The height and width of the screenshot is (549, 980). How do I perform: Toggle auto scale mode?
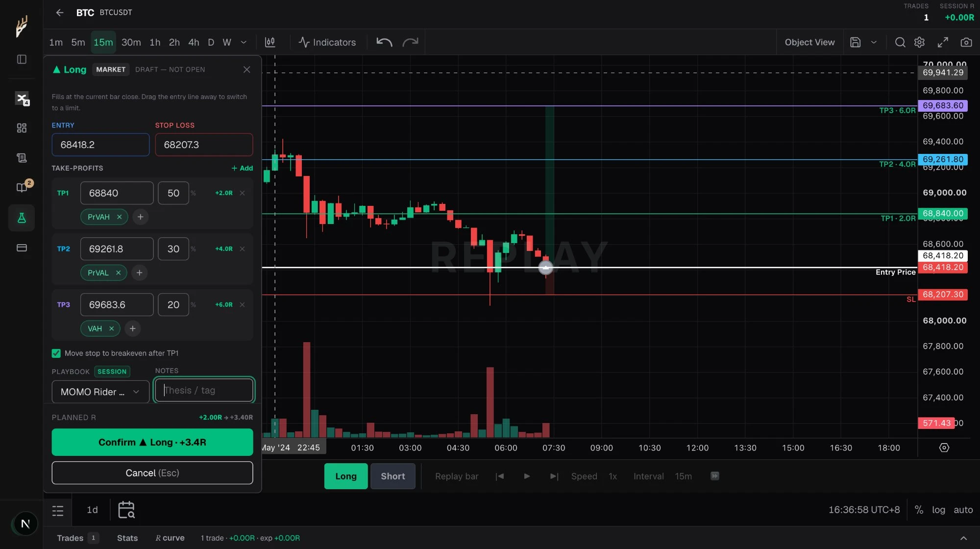(963, 510)
